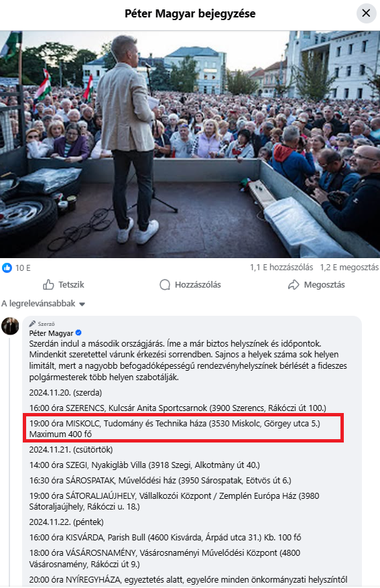Click the highlighted MISKOLC event line

tap(183, 428)
